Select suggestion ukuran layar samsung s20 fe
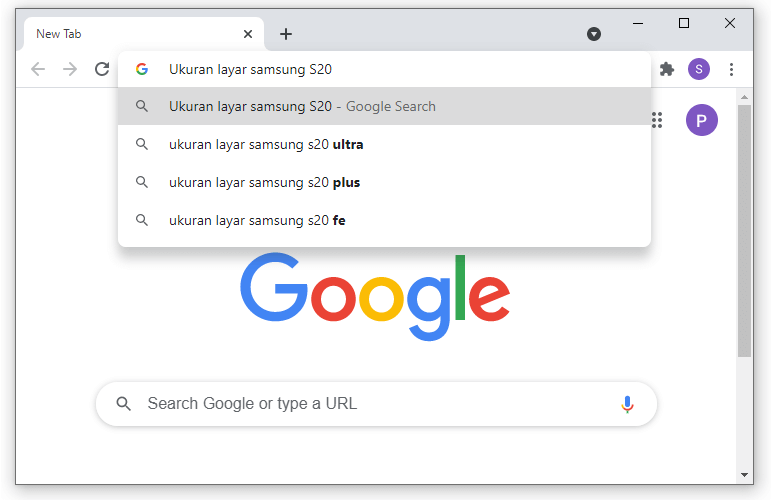The image size is (771, 500). pos(385,220)
